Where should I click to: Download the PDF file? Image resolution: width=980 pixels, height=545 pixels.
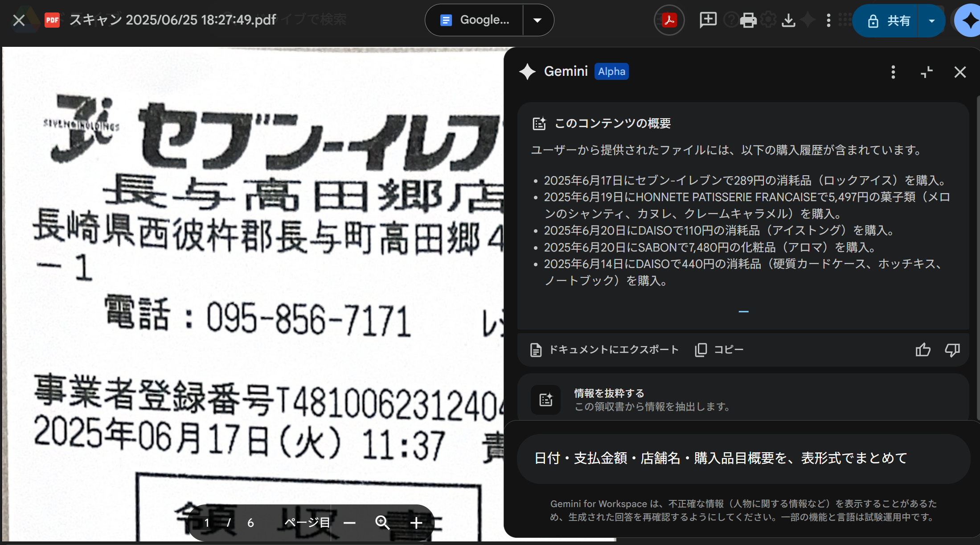tap(788, 20)
